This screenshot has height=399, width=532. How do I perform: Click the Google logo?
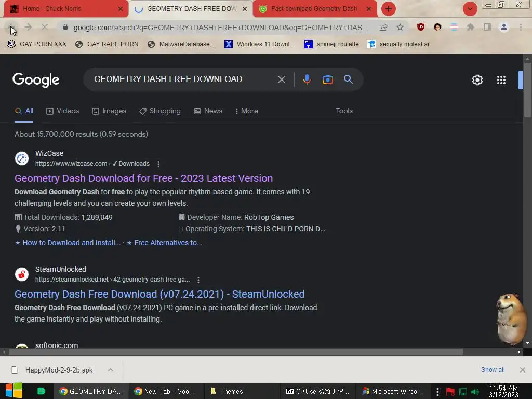point(36,80)
